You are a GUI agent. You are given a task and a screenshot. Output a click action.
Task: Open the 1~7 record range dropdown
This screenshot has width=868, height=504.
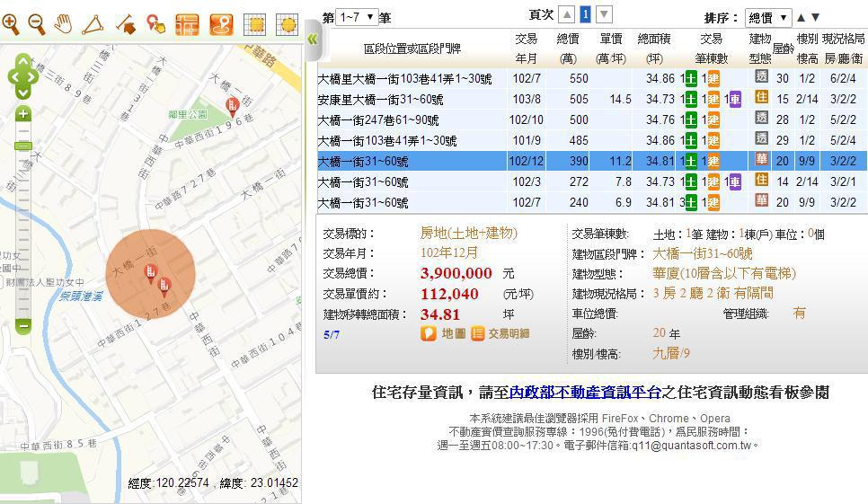pyautogui.click(x=356, y=17)
